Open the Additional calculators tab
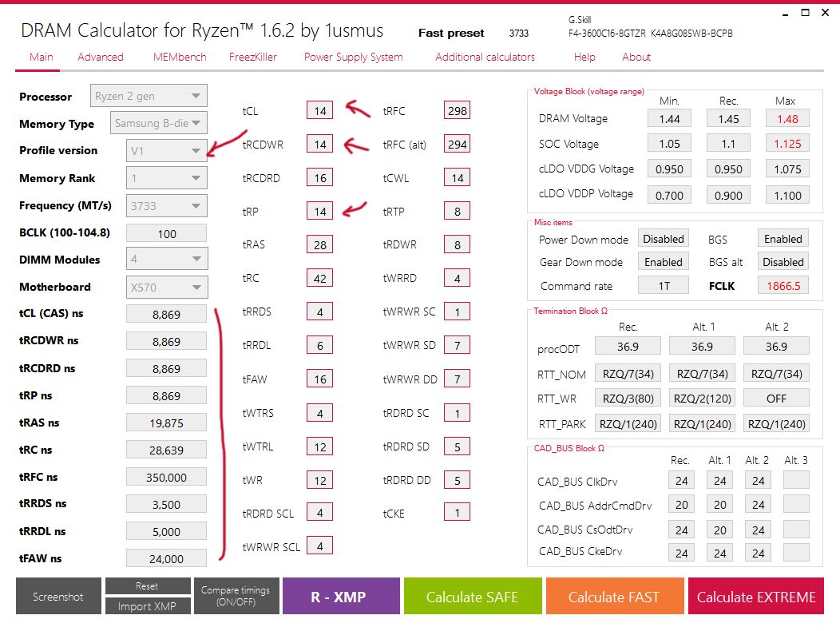Screen dimensions: 840x631 pyautogui.click(x=485, y=57)
